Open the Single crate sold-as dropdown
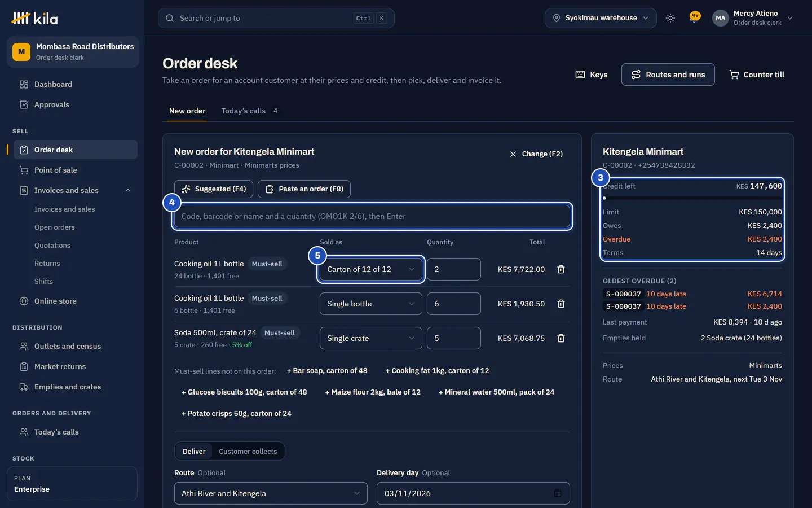The width and height of the screenshot is (812, 508). click(370, 338)
